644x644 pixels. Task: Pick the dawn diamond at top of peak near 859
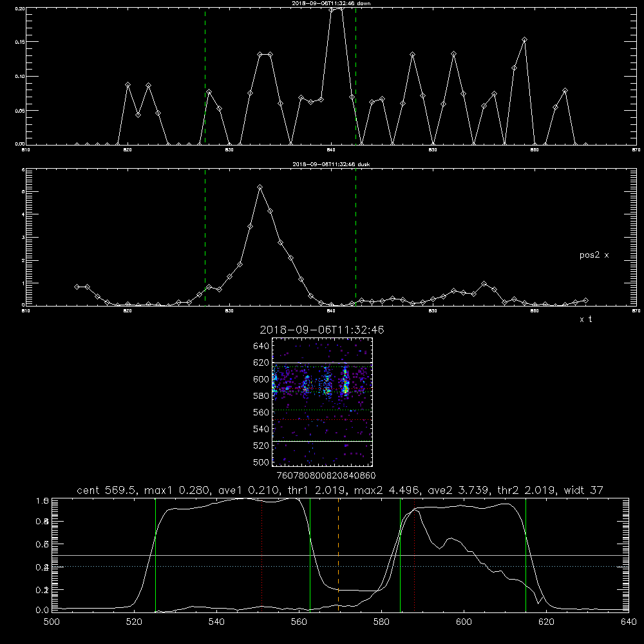tap(524, 40)
